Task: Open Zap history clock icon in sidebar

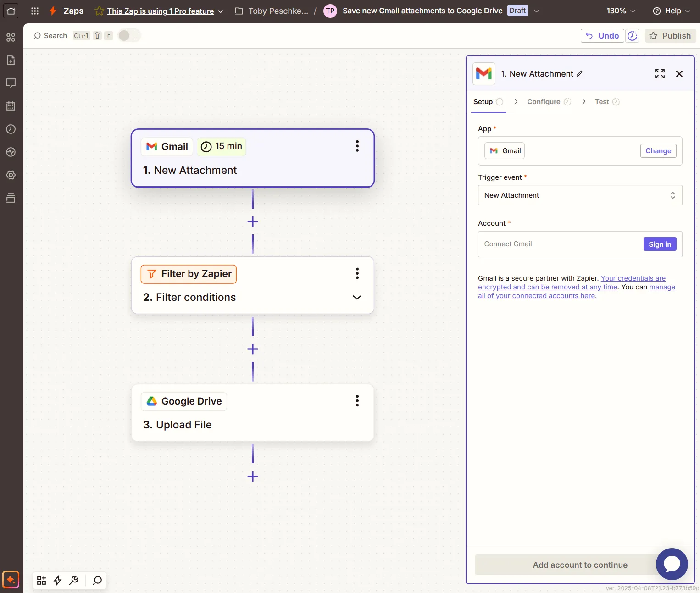Action: coord(11,129)
